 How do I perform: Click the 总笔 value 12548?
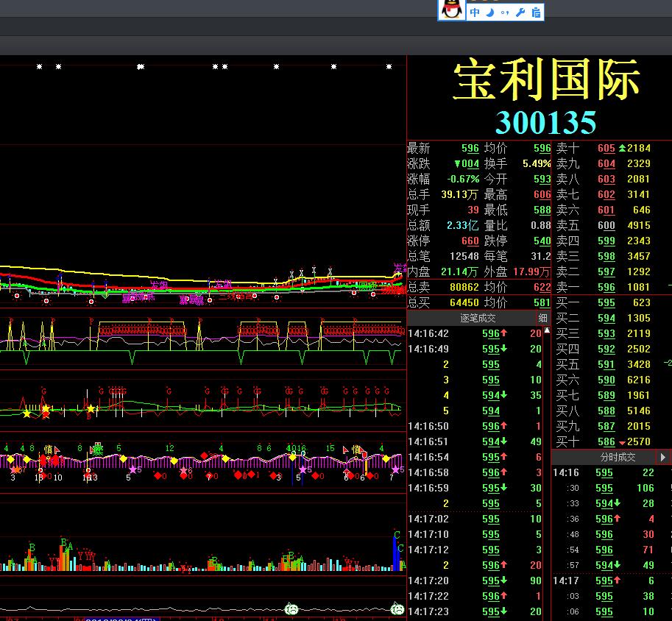pyautogui.click(x=464, y=256)
